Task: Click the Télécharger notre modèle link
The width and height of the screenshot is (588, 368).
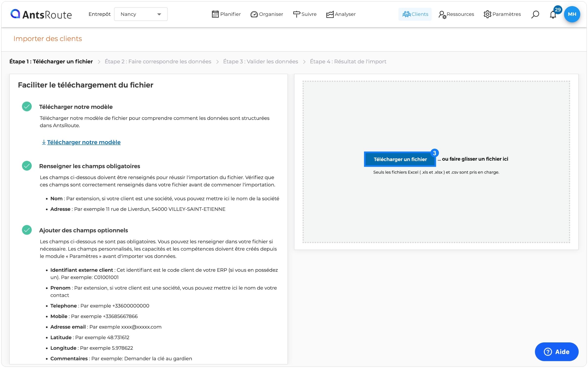Action: coord(83,142)
